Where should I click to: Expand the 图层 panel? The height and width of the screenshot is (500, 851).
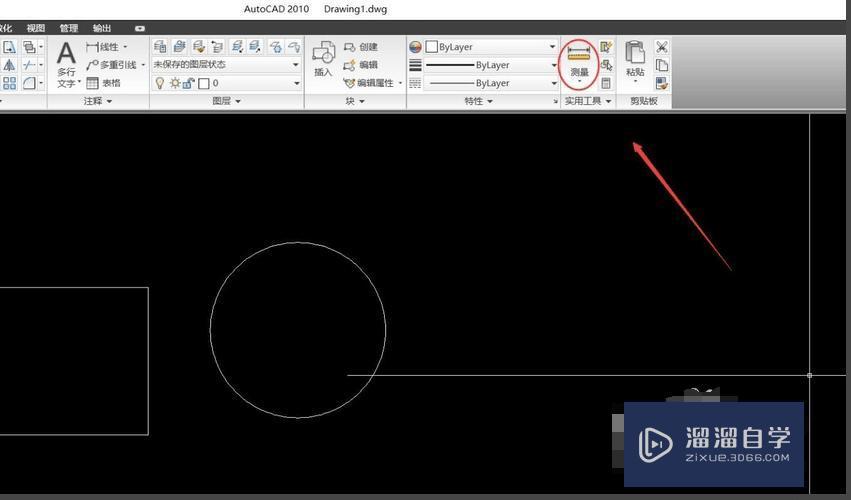pos(226,101)
